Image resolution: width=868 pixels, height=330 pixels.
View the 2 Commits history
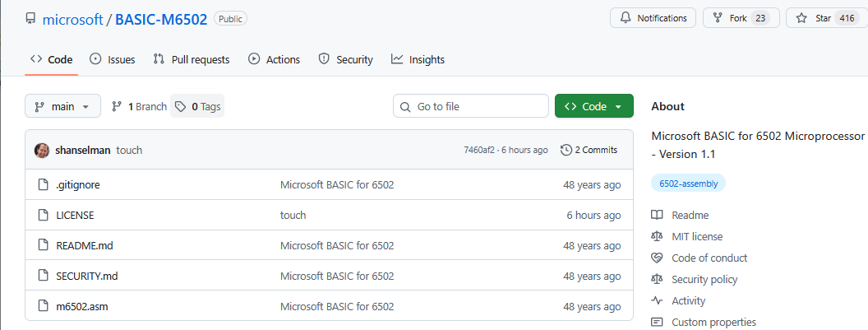click(x=589, y=150)
